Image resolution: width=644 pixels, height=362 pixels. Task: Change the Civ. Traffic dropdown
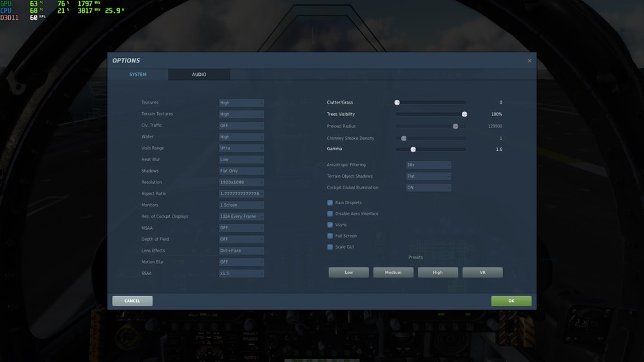[x=241, y=126]
